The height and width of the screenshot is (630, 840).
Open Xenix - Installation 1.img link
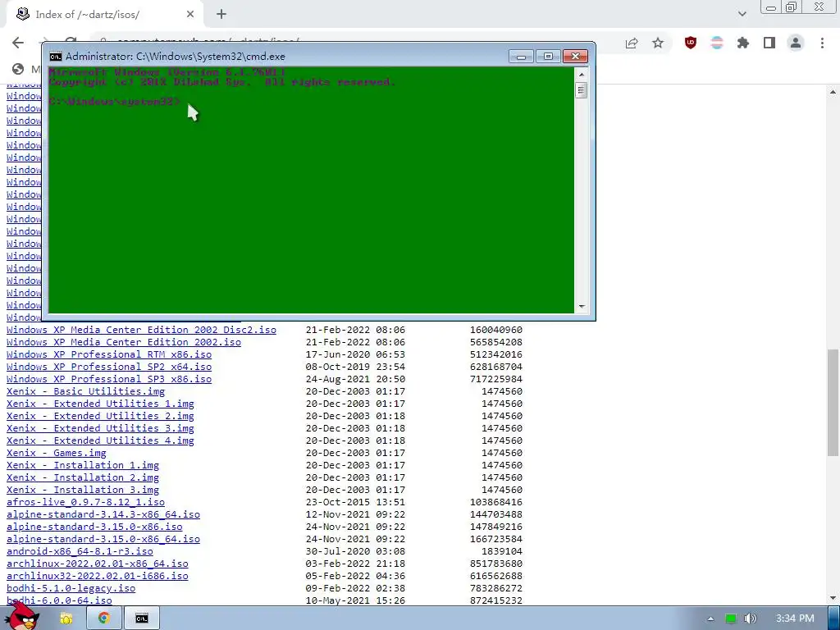point(83,466)
